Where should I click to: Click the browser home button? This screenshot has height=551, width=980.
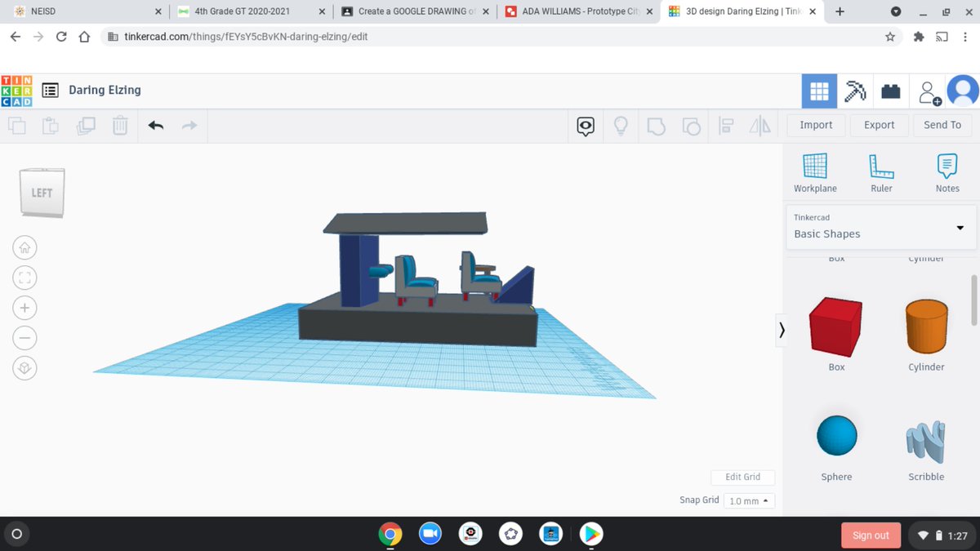click(84, 37)
